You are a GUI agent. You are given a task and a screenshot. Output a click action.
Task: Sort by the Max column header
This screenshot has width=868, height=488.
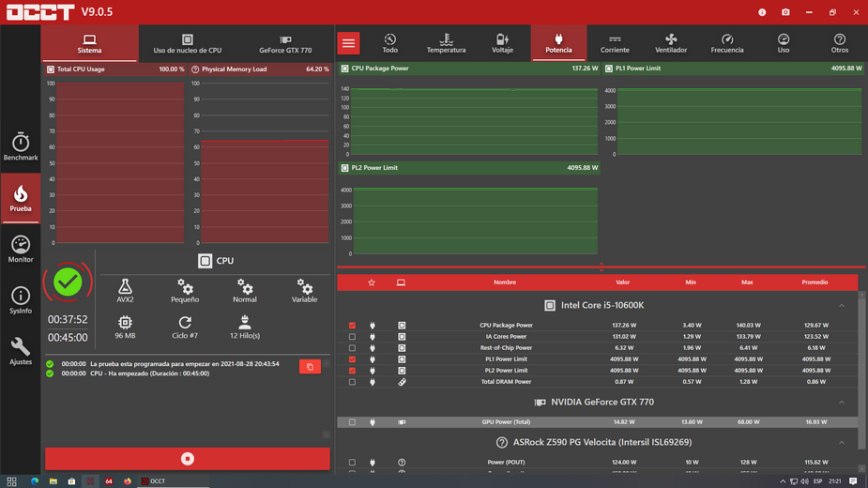(x=747, y=282)
